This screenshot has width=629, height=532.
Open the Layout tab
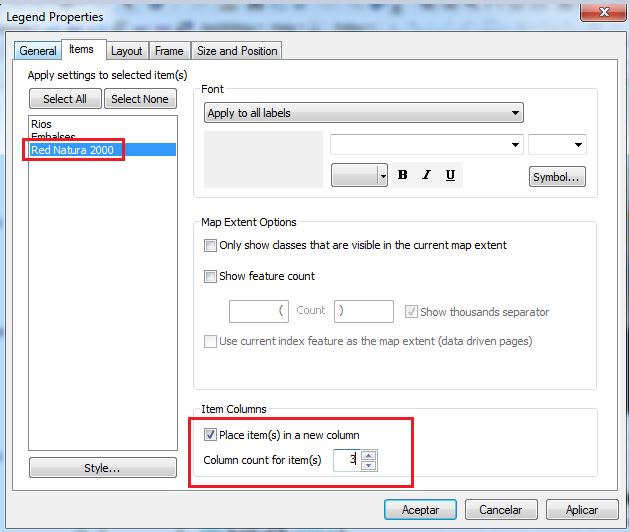pos(127,50)
